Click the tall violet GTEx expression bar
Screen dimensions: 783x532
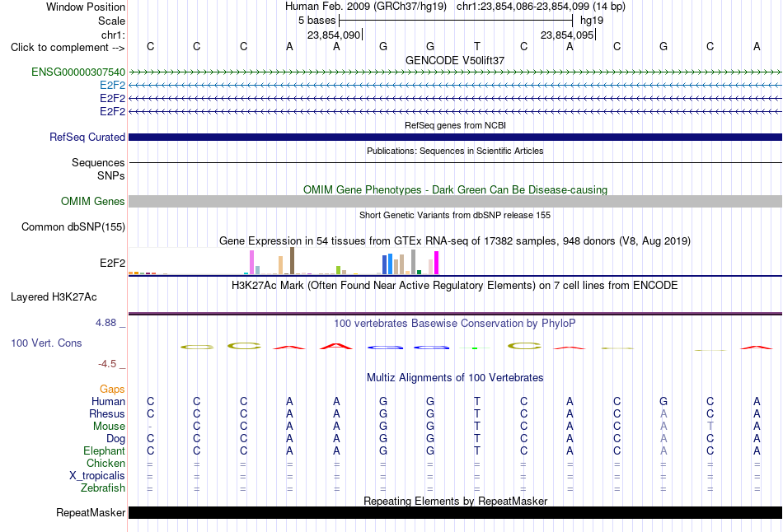click(251, 263)
